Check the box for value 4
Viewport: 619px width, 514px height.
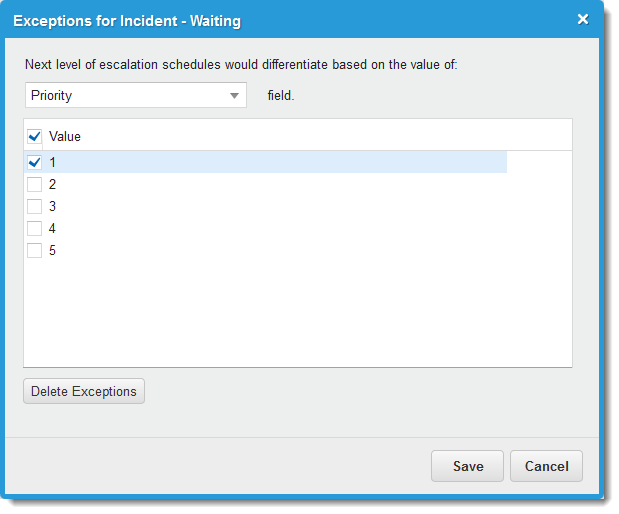click(35, 228)
